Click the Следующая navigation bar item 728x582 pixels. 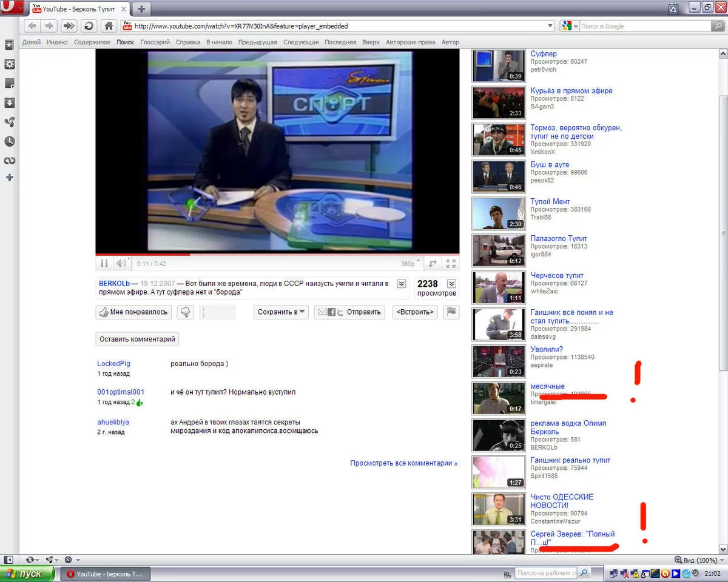(x=301, y=42)
